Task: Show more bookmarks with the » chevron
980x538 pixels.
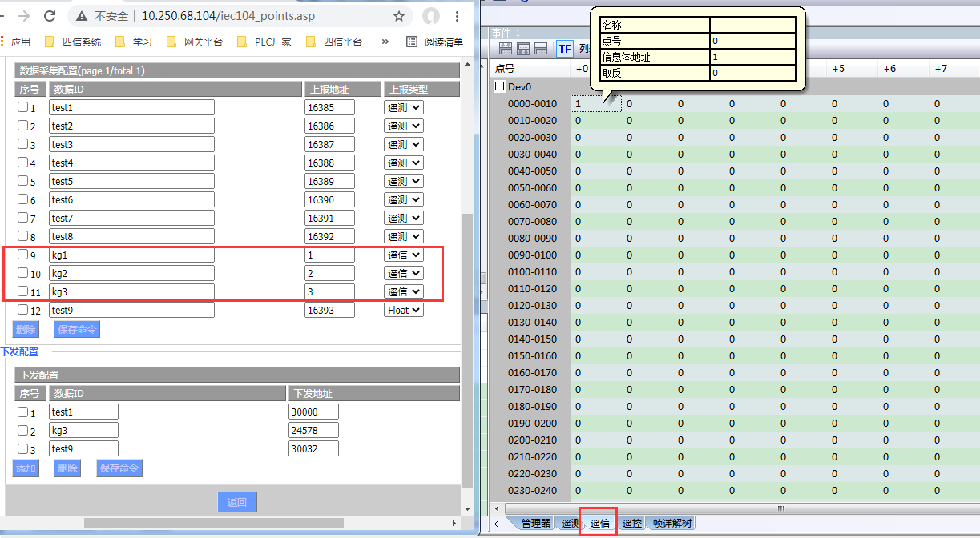Action: 385,42
